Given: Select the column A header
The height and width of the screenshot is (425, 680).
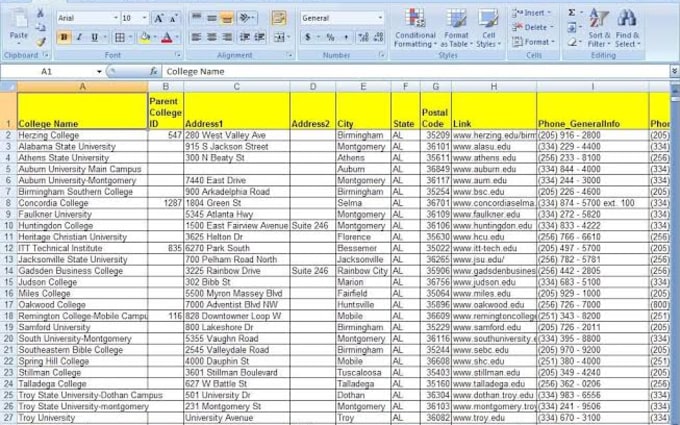Looking at the screenshot, I should pos(82,87).
